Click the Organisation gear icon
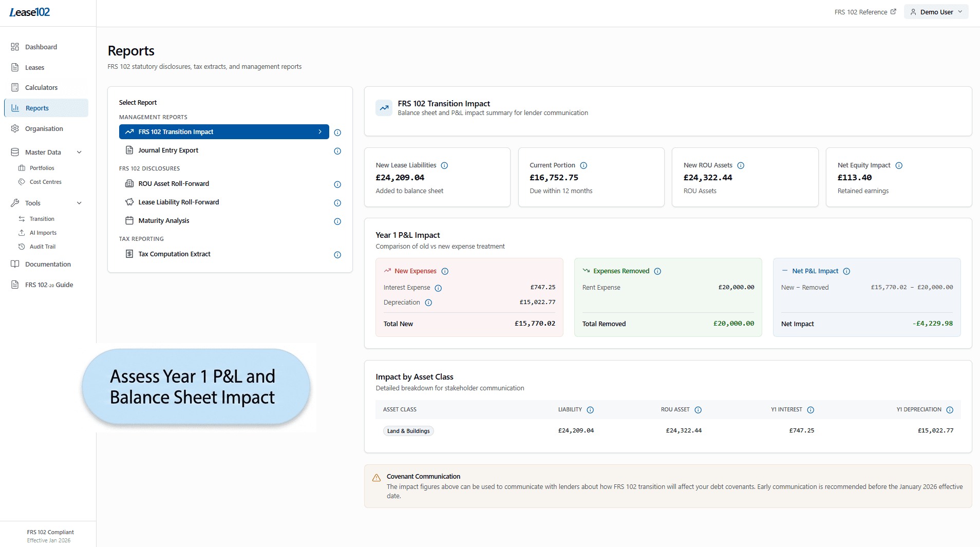Viewport: 980px width, 547px height. point(15,128)
